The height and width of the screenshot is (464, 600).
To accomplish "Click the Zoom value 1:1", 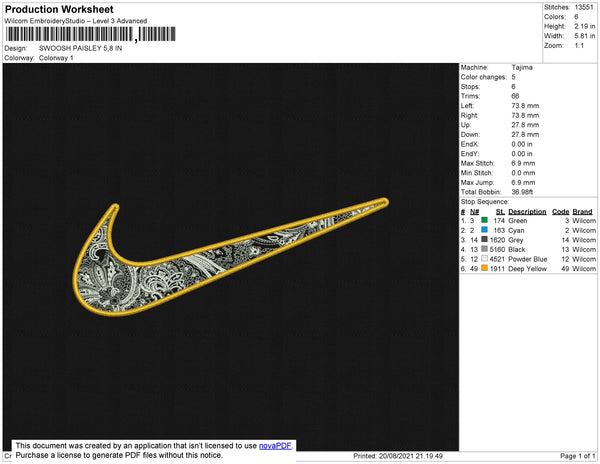I will [579, 46].
